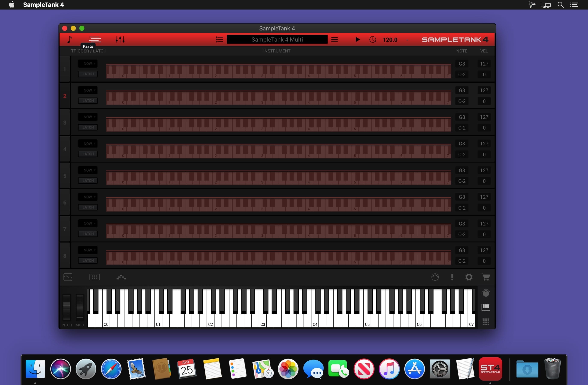Open the waveform edit panel icon
Screen dimensions: 588x385
[x=68, y=277]
